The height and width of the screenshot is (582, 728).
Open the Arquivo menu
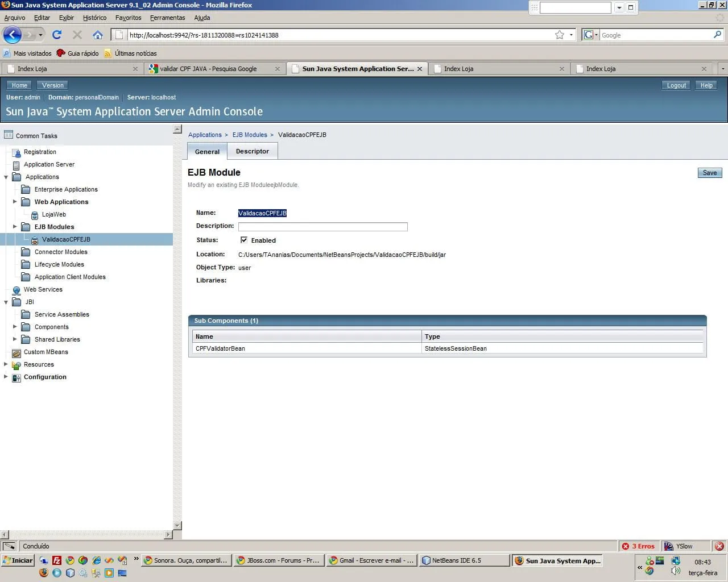(15, 18)
